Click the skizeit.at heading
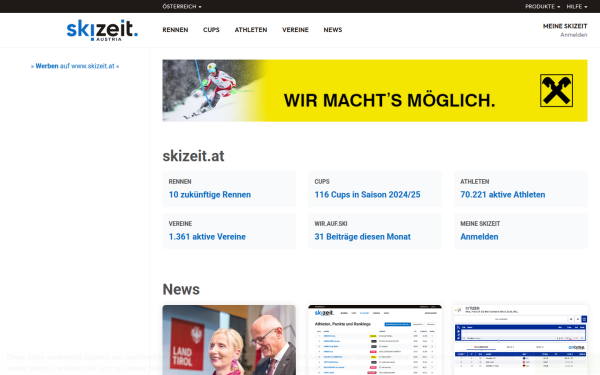The height and width of the screenshot is (375, 600). (x=193, y=156)
